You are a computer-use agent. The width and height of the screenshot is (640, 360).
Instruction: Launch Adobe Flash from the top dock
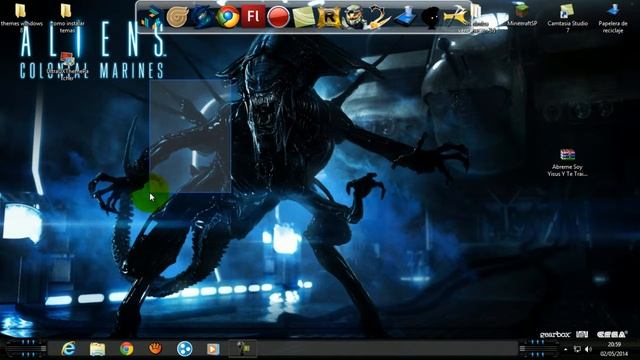pos(253,17)
